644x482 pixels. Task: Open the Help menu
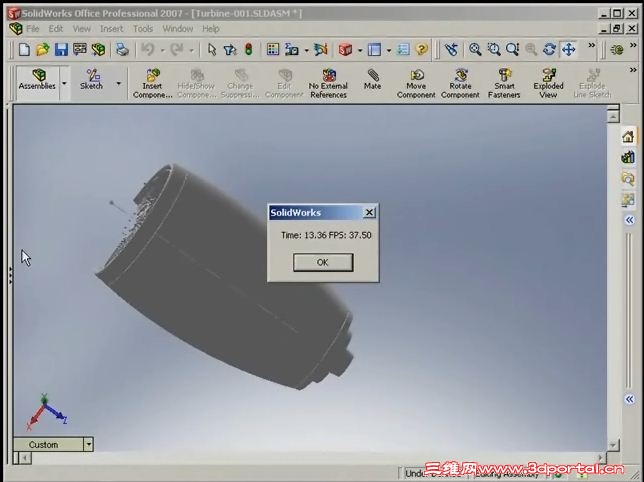(210, 29)
